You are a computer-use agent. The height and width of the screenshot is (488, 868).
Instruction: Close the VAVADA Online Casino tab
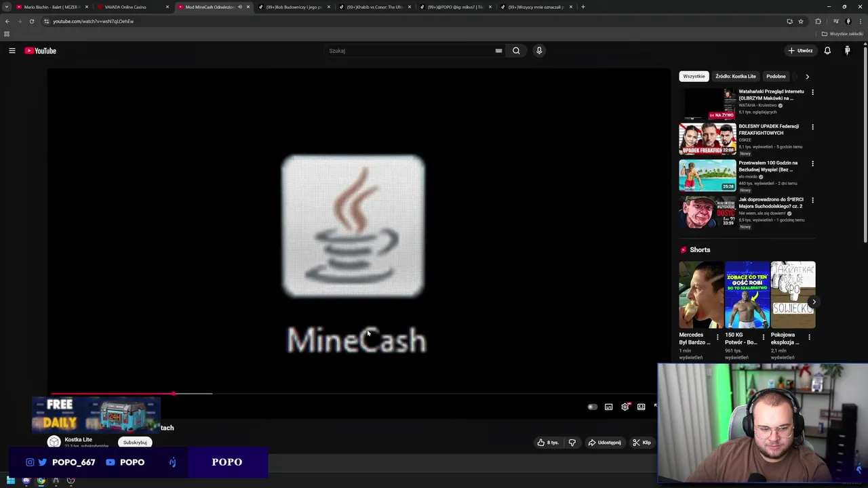pyautogui.click(x=167, y=7)
